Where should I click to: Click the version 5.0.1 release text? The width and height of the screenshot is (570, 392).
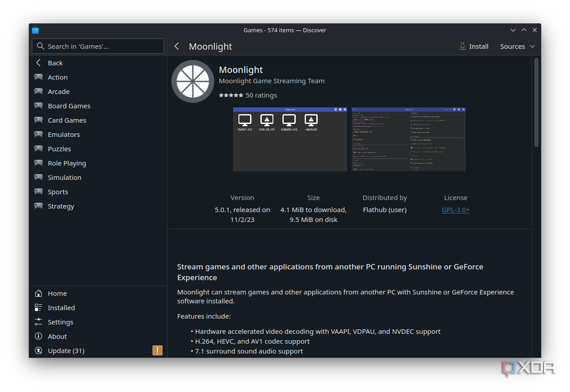[x=242, y=215]
